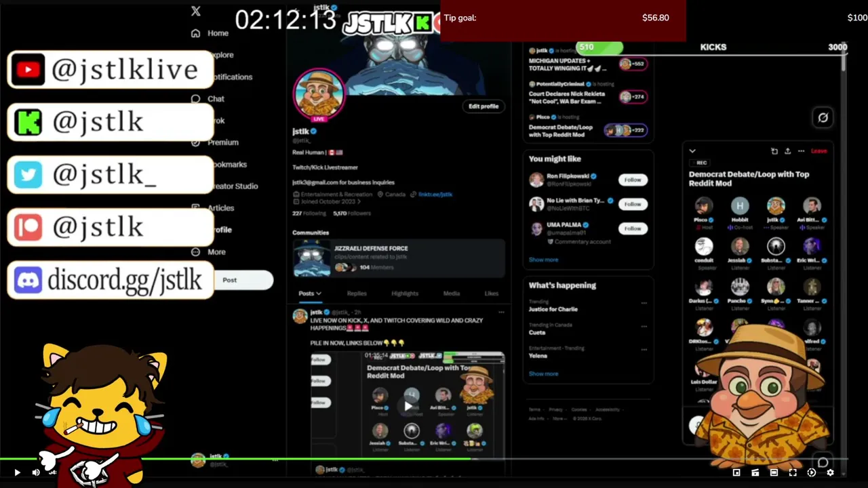Image resolution: width=868 pixels, height=488 pixels.
Task: Click Show more under You might like
Action: coord(544,260)
